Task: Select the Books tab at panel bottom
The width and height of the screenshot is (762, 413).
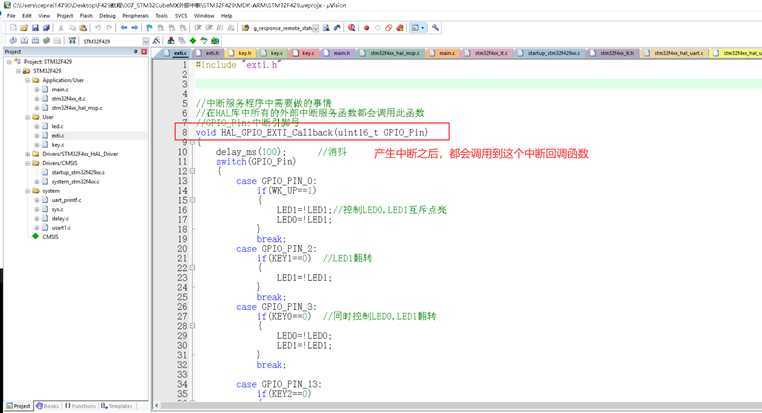Action: click(x=48, y=405)
